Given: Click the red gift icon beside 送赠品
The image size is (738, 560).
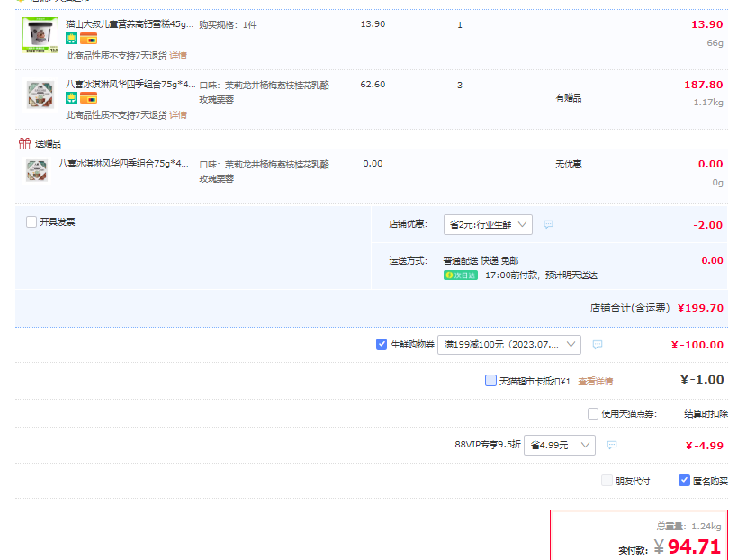Looking at the screenshot, I should tap(24, 143).
